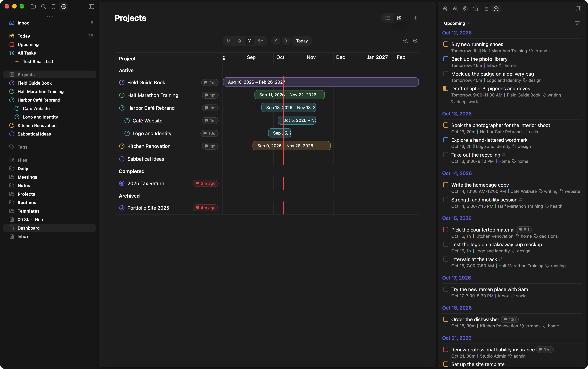Jump timeline to Today
This screenshot has height=369, width=588.
pos(302,41)
